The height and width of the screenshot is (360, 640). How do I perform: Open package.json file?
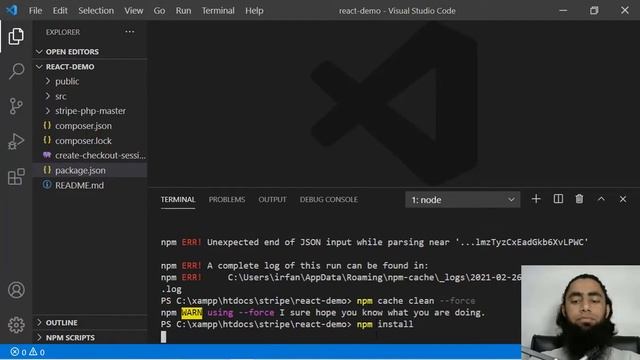pyautogui.click(x=90, y=170)
